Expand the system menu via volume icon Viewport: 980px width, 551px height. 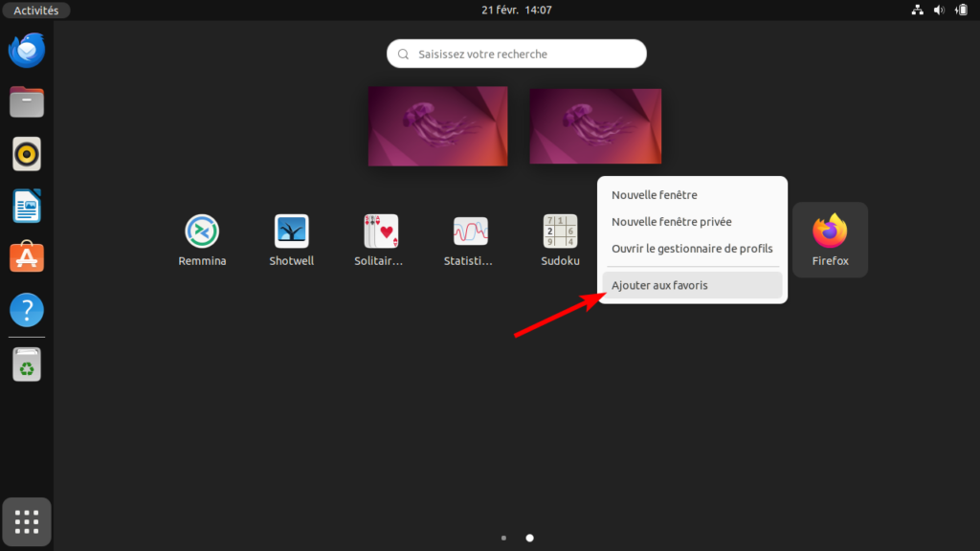coord(939,10)
